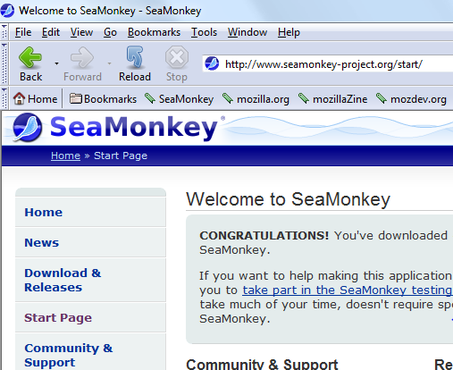Click the 'Start Page' breadcrumb text
The width and height of the screenshot is (453, 370).
pyautogui.click(x=121, y=156)
